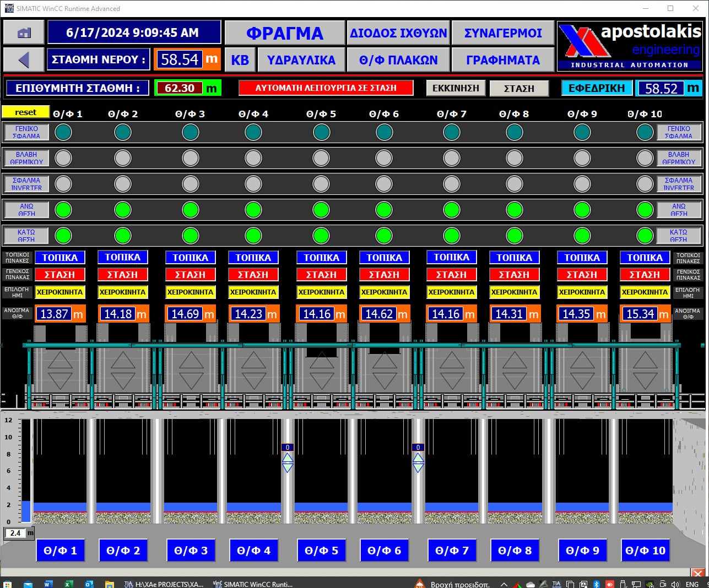The image size is (709, 588).
Task: Click the down triangle on gate 7
Action: pos(452,381)
